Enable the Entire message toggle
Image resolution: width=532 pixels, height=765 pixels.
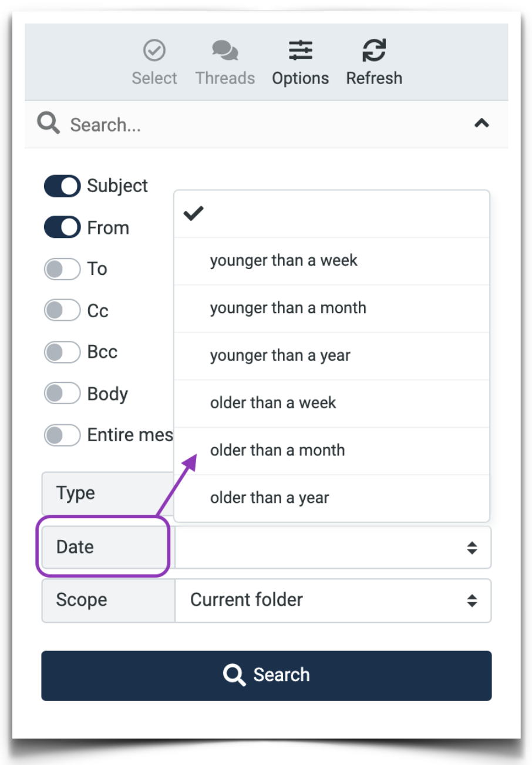(x=62, y=435)
